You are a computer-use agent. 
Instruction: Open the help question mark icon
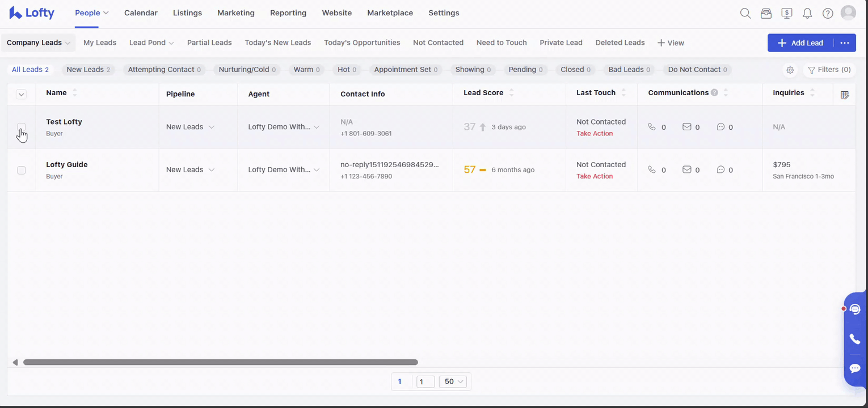click(x=828, y=13)
